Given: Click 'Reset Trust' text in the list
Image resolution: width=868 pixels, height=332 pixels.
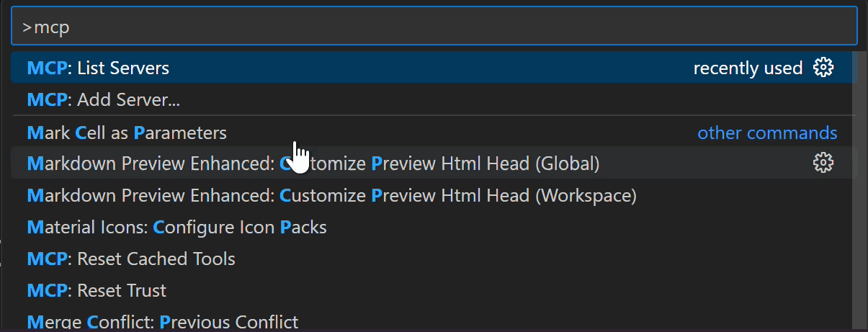Looking at the screenshot, I should click(122, 290).
